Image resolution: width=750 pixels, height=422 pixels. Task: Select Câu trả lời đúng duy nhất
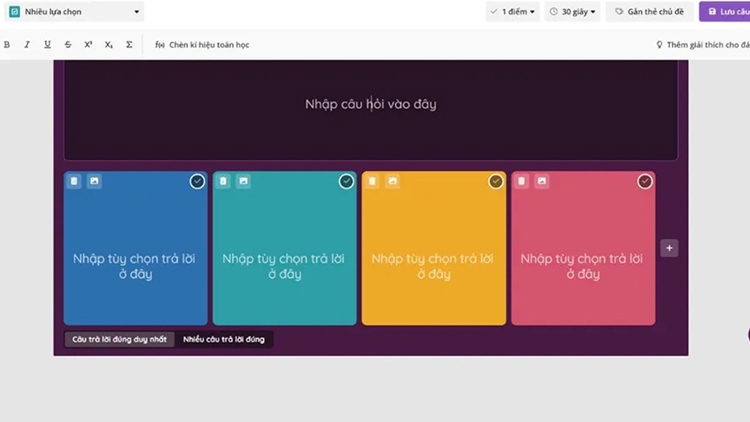click(x=120, y=339)
